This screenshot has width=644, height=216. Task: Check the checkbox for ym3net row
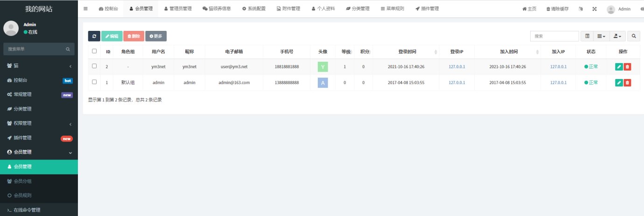(94, 66)
